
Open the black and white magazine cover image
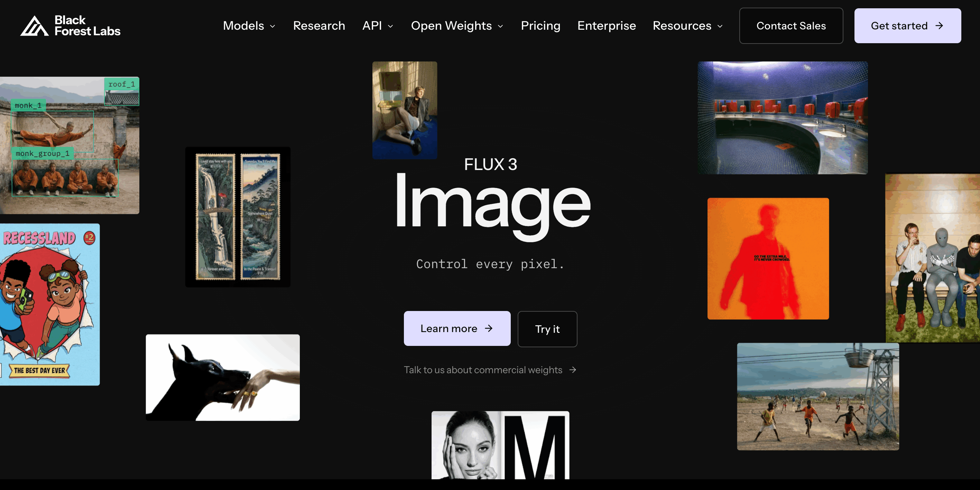500,445
